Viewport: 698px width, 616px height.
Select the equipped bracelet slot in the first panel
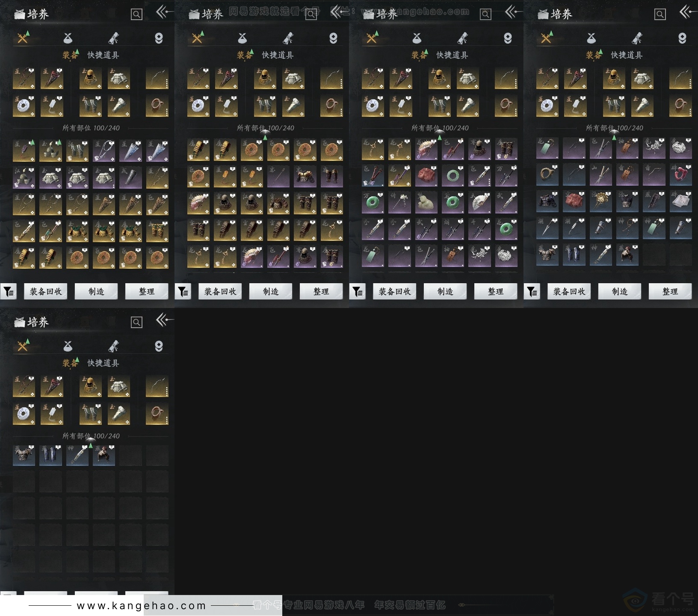(157, 106)
